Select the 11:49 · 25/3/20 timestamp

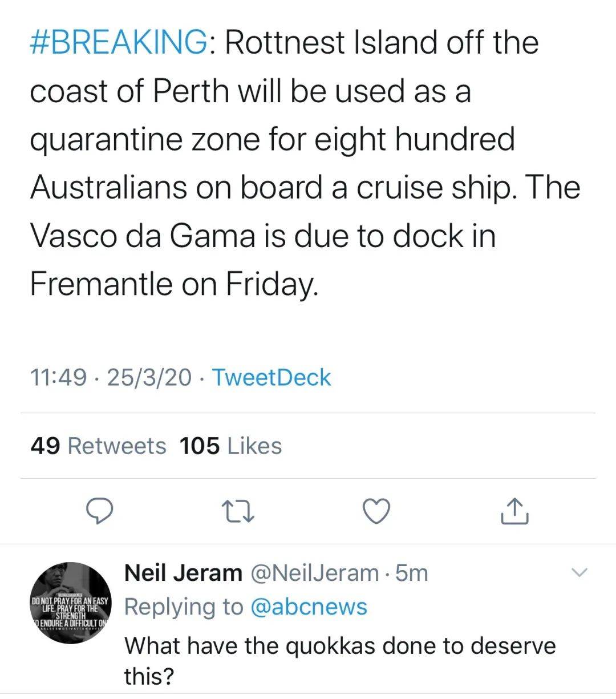click(111, 378)
